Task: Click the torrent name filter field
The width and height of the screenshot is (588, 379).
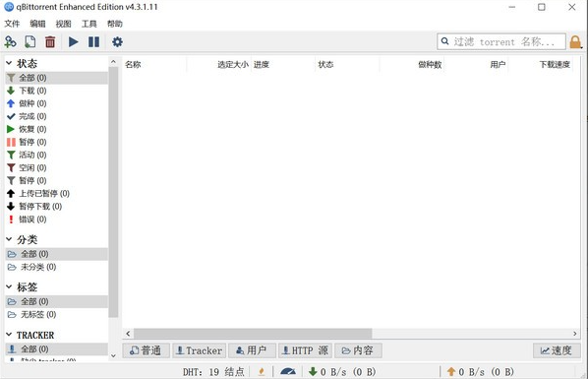Action: (501, 41)
